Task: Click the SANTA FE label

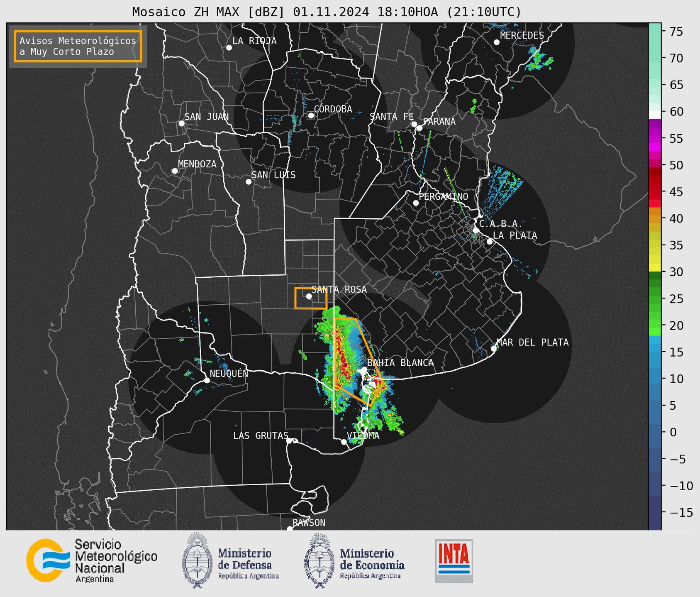Action: click(392, 117)
